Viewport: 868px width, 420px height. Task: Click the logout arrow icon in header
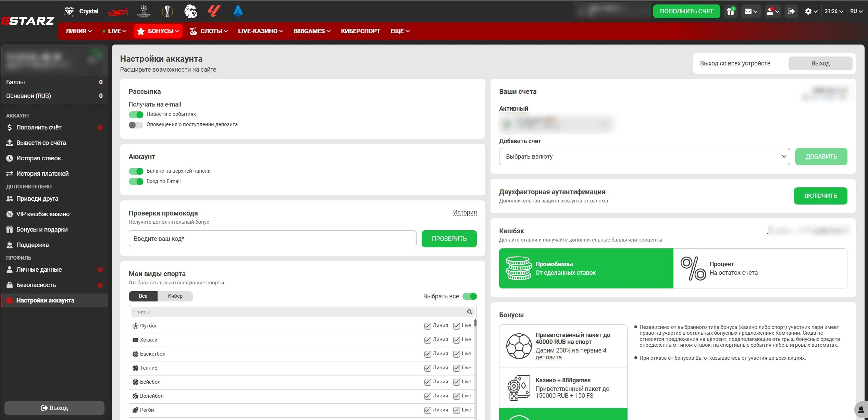click(x=791, y=11)
